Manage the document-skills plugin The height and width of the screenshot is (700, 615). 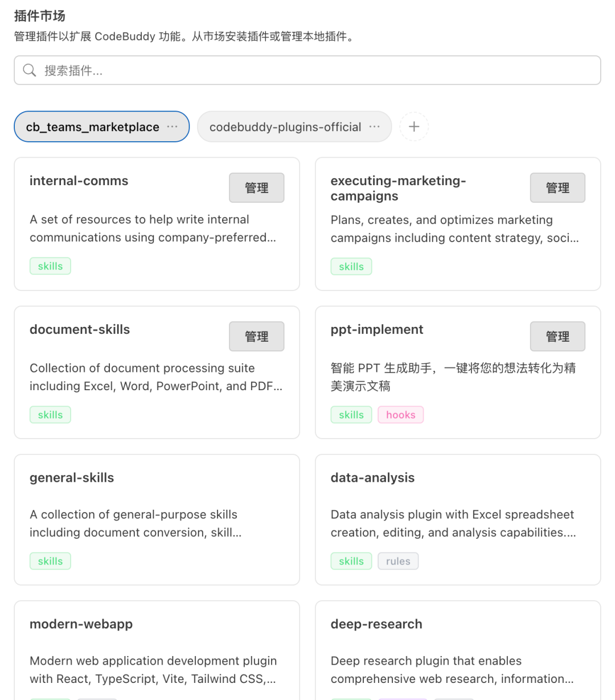(x=257, y=337)
